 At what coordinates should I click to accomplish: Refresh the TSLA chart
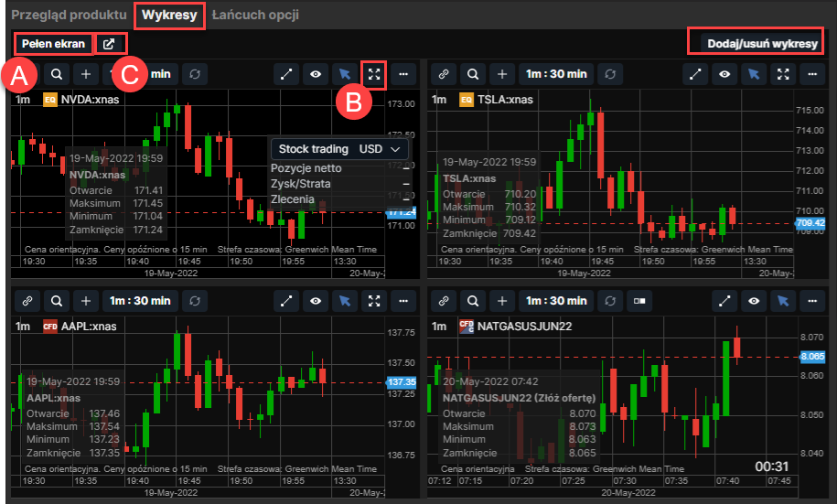[610, 74]
